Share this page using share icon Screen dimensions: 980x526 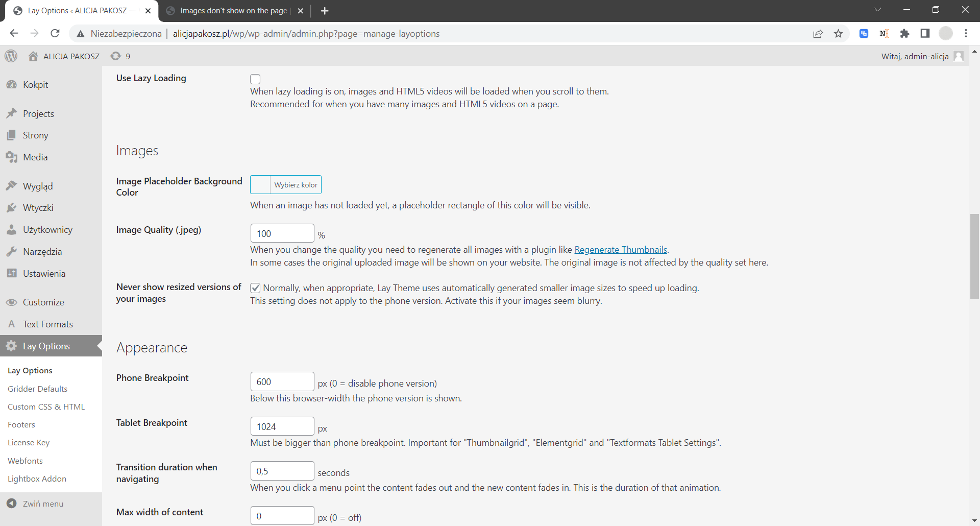818,34
